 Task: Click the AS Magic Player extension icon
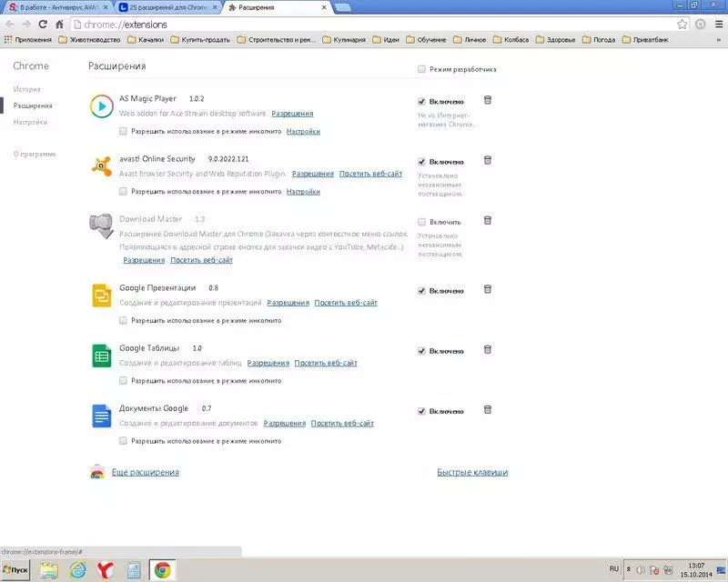(102, 106)
